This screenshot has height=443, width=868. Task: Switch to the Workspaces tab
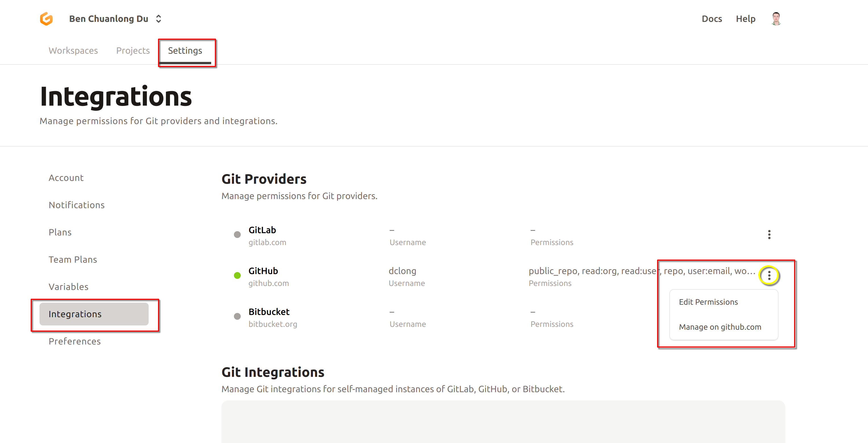[x=73, y=51]
